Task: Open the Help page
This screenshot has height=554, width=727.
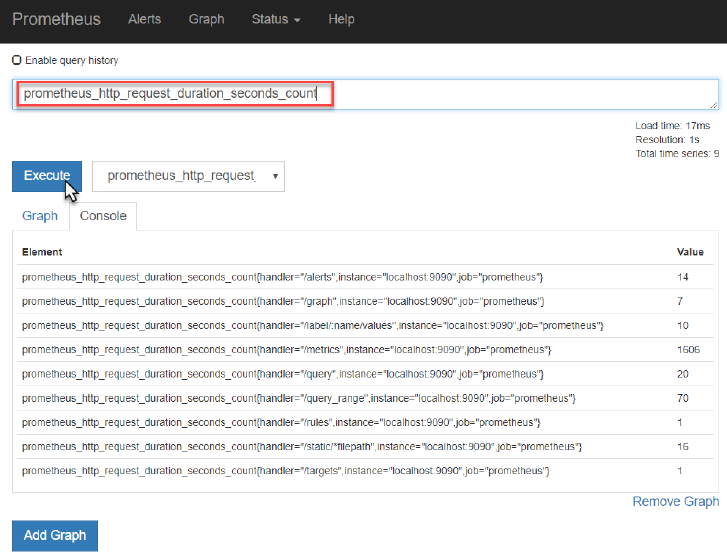Action: pyautogui.click(x=341, y=19)
